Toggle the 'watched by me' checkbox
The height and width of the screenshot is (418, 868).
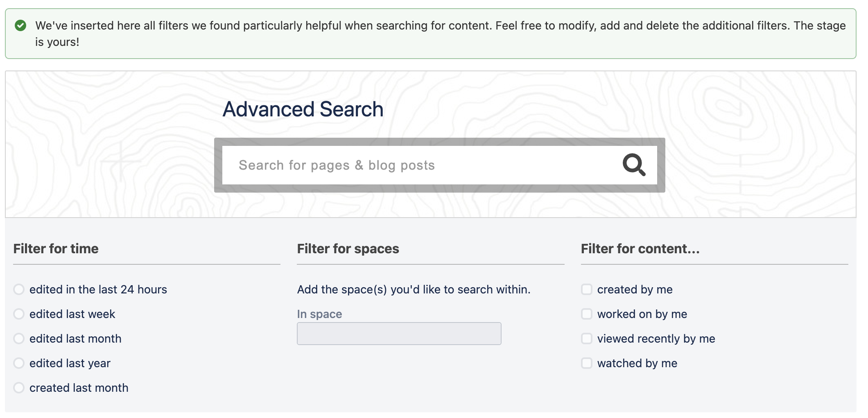(x=587, y=363)
